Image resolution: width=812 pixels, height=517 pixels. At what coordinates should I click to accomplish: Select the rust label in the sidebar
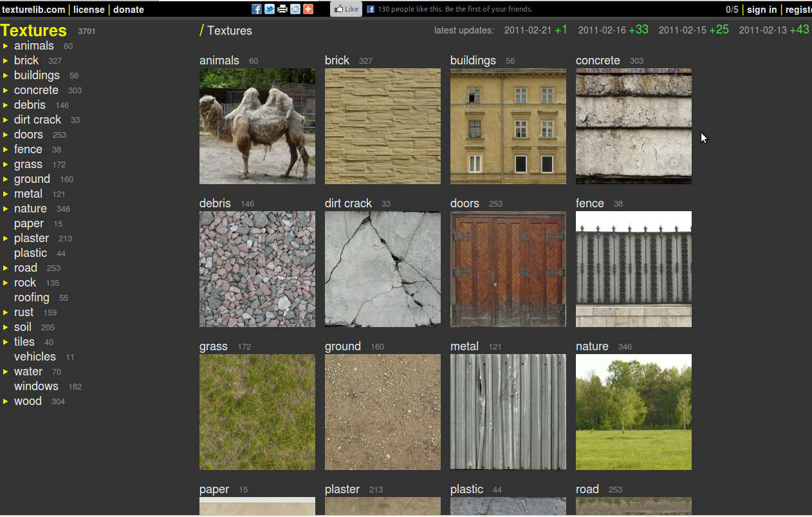click(x=24, y=312)
